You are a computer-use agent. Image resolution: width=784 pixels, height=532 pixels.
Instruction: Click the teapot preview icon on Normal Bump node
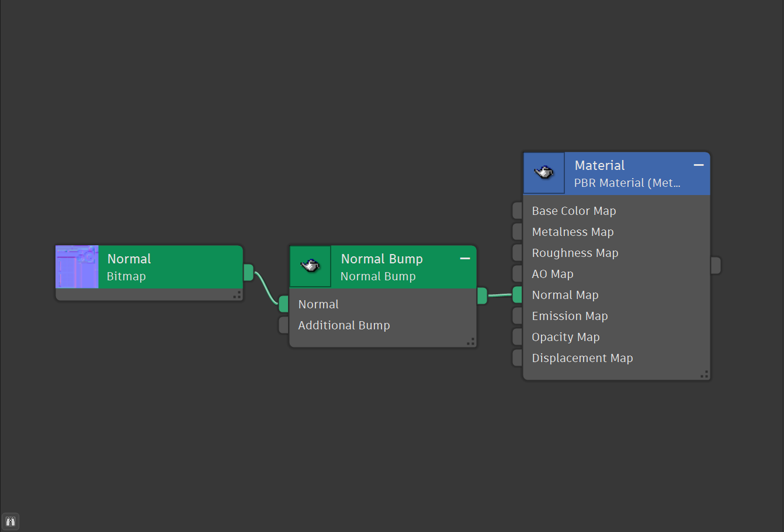click(x=310, y=266)
